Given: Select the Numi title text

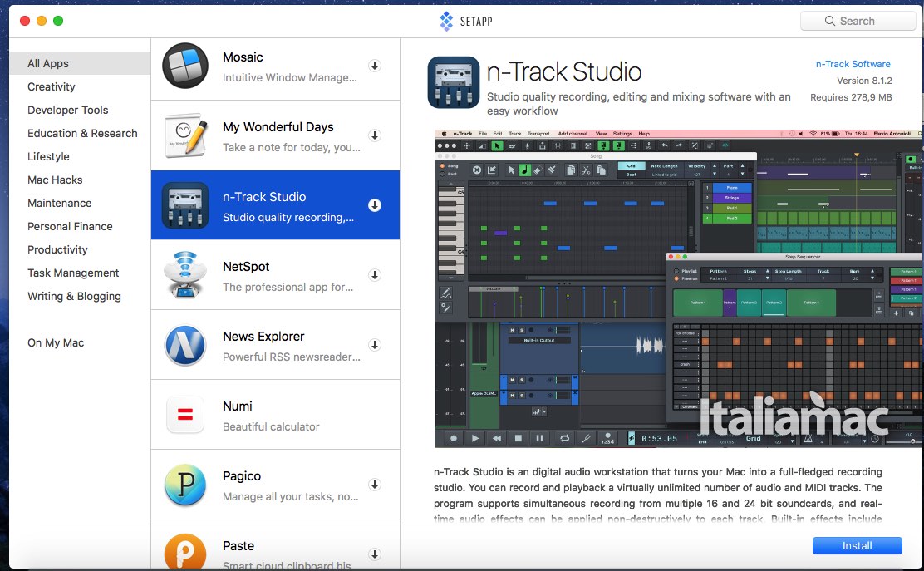Looking at the screenshot, I should [x=238, y=406].
